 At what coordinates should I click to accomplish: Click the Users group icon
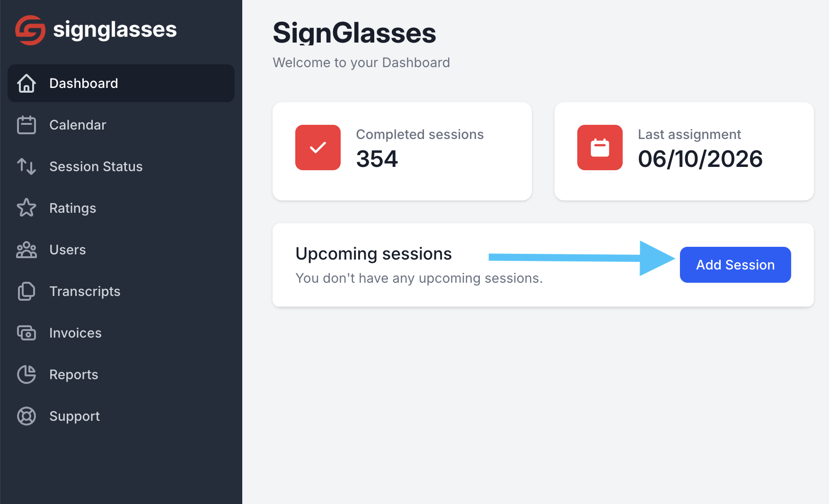pos(26,250)
